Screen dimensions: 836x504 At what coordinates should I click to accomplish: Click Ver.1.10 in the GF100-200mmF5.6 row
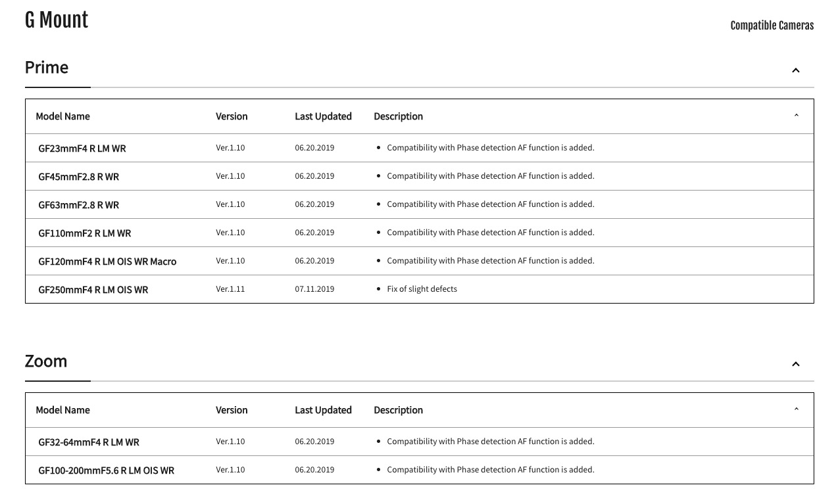230,470
